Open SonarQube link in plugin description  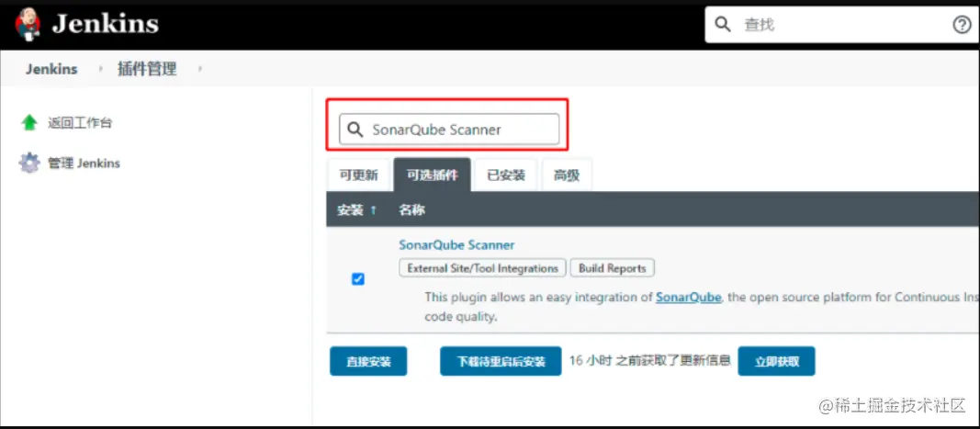click(x=689, y=297)
